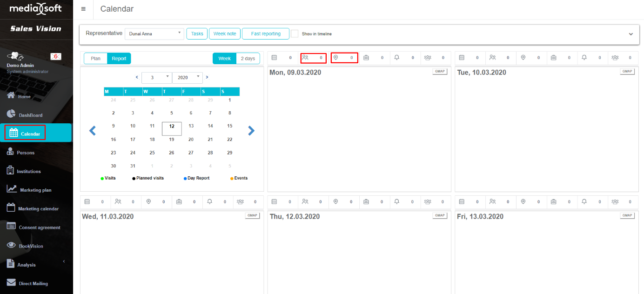The height and width of the screenshot is (294, 644).
Task: Click the group icon above Tuesday's panel
Action: tap(615, 58)
